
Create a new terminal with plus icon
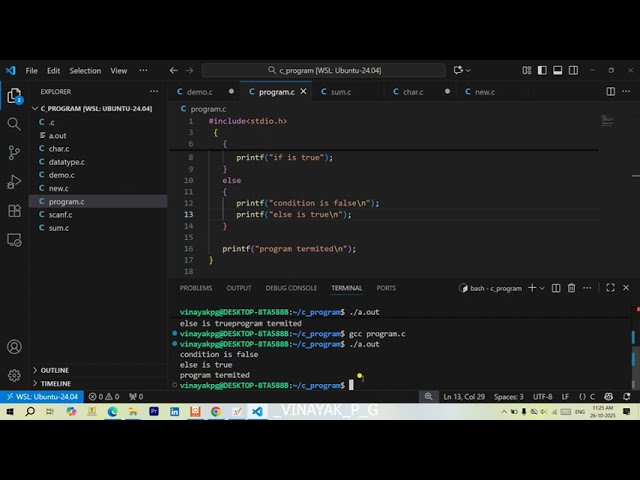click(532, 288)
